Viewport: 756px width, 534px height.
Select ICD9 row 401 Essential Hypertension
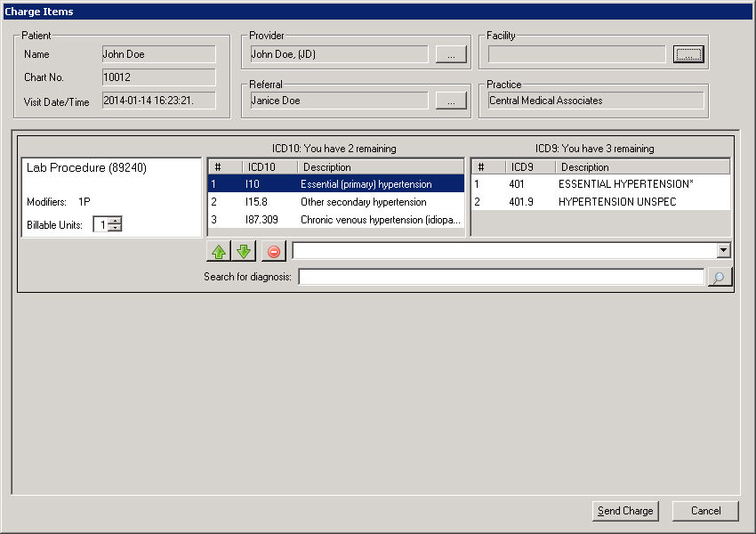click(600, 184)
